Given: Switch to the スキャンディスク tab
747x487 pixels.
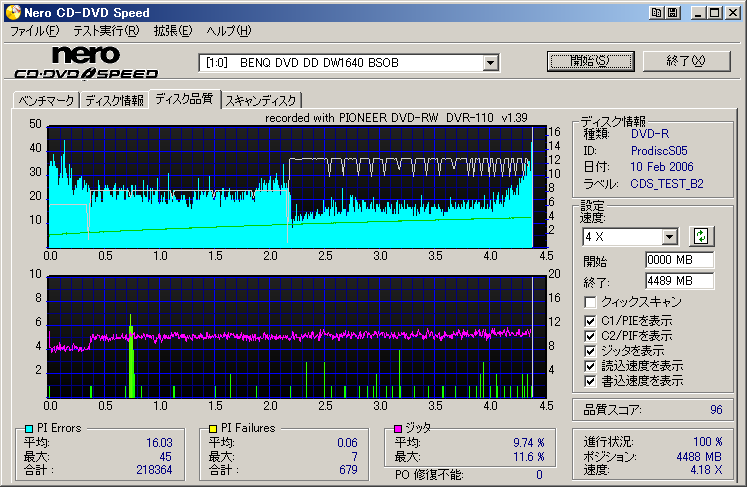Looking at the screenshot, I should 261,101.
